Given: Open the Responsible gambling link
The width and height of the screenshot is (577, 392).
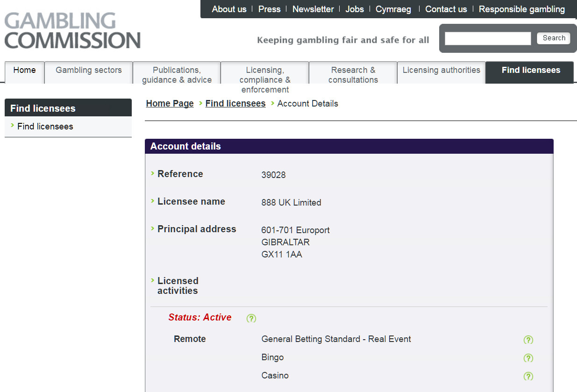Looking at the screenshot, I should 521,9.
